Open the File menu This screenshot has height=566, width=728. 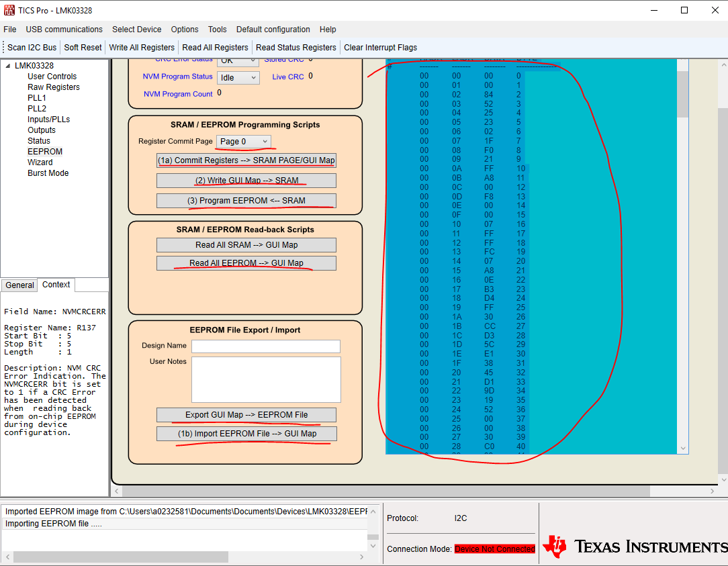point(10,30)
